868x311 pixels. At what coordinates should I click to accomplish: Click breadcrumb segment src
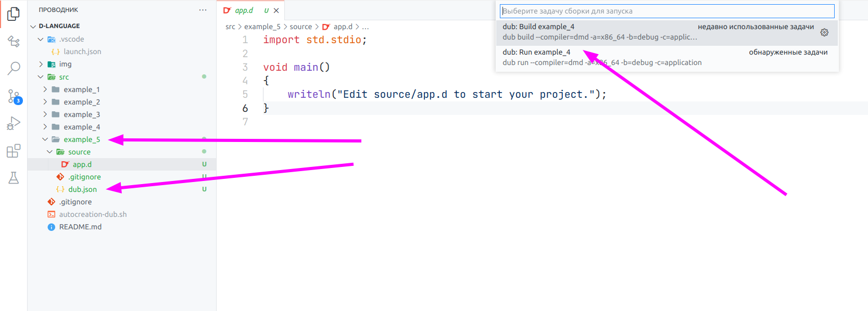pos(230,27)
